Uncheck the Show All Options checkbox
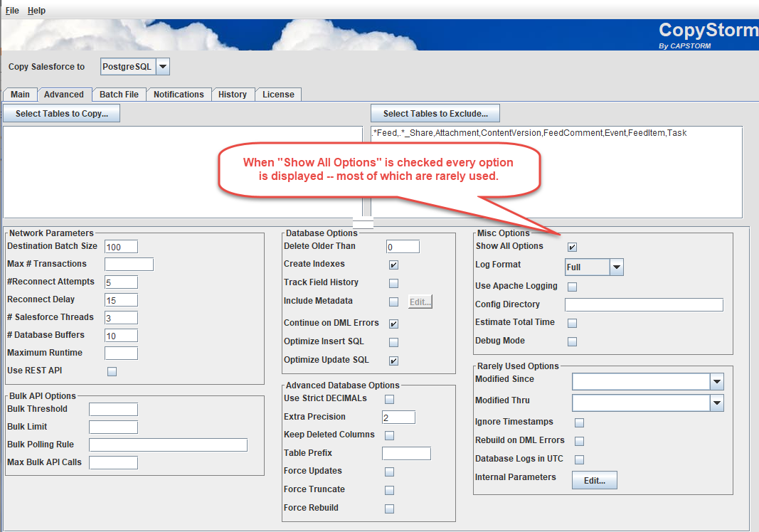 (x=572, y=247)
